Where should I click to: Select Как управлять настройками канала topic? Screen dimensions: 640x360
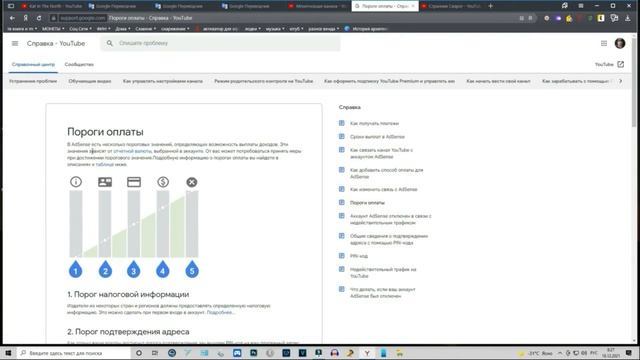[162, 81]
